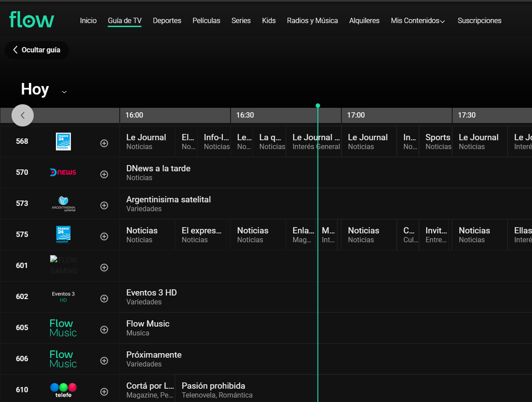The image size is (532, 402).
Task: Open Kids section
Action: click(x=269, y=20)
